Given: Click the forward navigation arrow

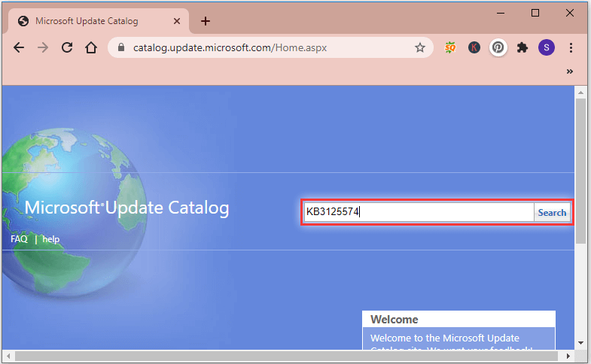Looking at the screenshot, I should pyautogui.click(x=43, y=47).
